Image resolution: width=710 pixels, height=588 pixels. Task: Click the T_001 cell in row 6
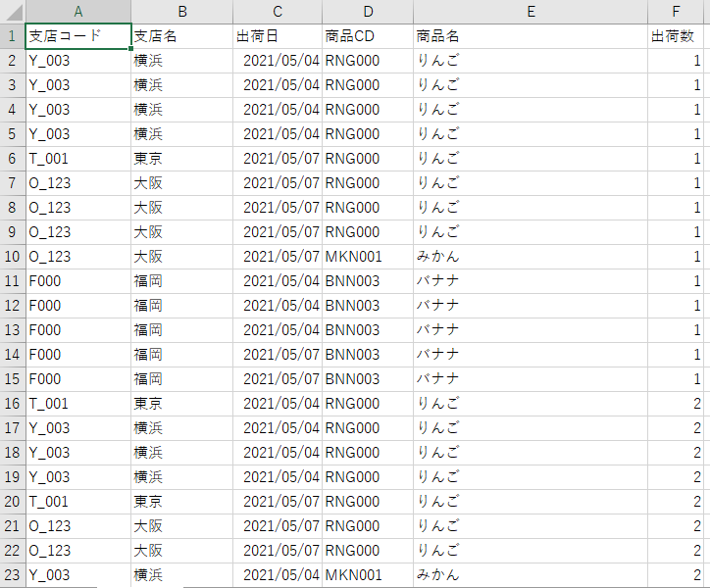[x=78, y=159]
